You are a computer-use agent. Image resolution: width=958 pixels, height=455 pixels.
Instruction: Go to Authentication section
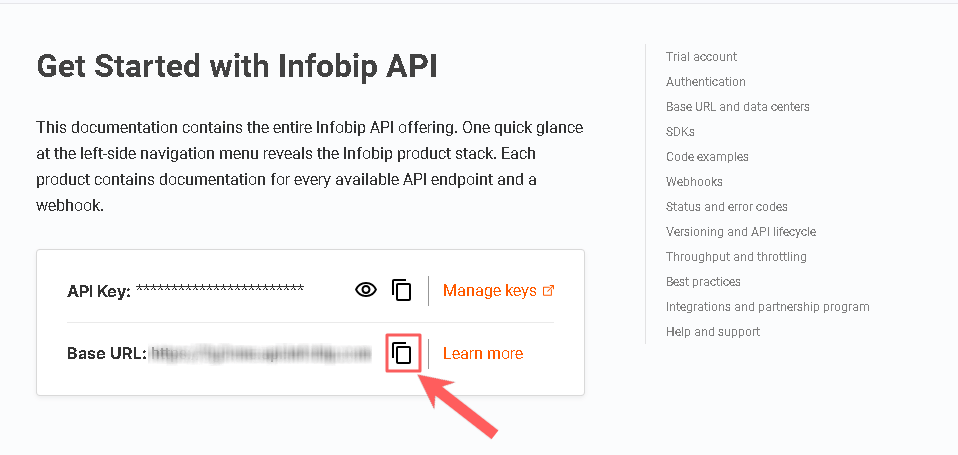click(x=705, y=82)
